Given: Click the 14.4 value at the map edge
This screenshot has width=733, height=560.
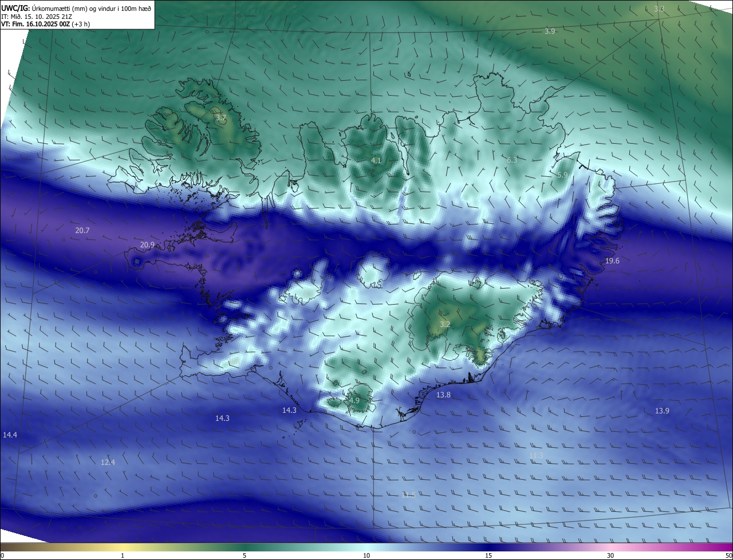Looking at the screenshot, I should (10, 435).
